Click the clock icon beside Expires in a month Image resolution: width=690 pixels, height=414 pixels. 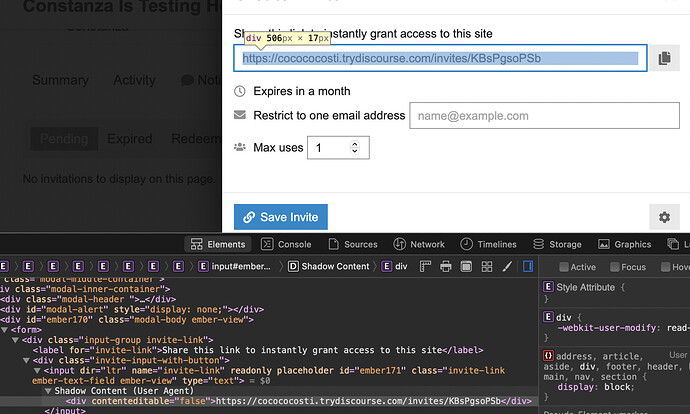click(x=240, y=91)
